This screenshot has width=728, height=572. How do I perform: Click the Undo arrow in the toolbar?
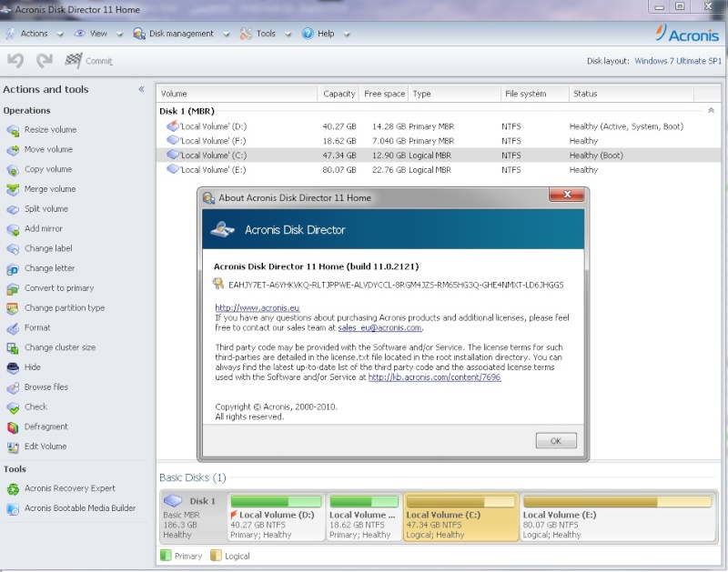coord(15,60)
